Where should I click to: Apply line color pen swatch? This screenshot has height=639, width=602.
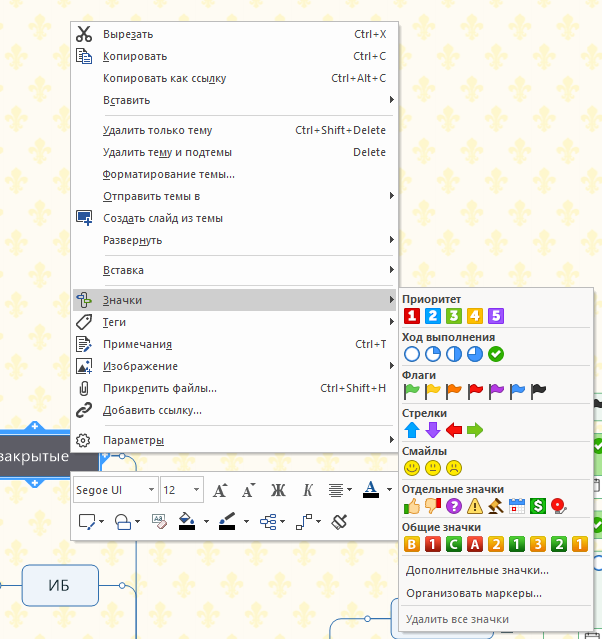pyautogui.click(x=227, y=521)
